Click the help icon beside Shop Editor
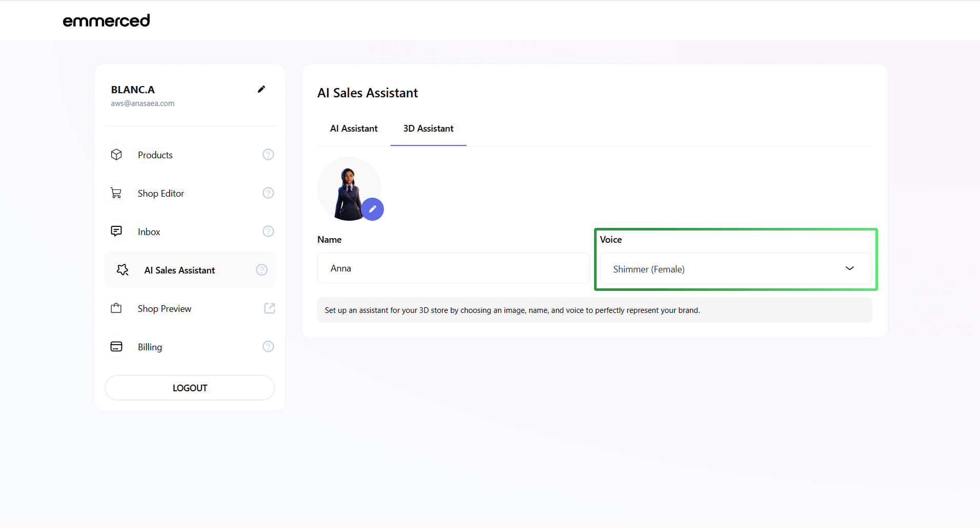Viewport: 980px width, 528px height. pos(268,193)
